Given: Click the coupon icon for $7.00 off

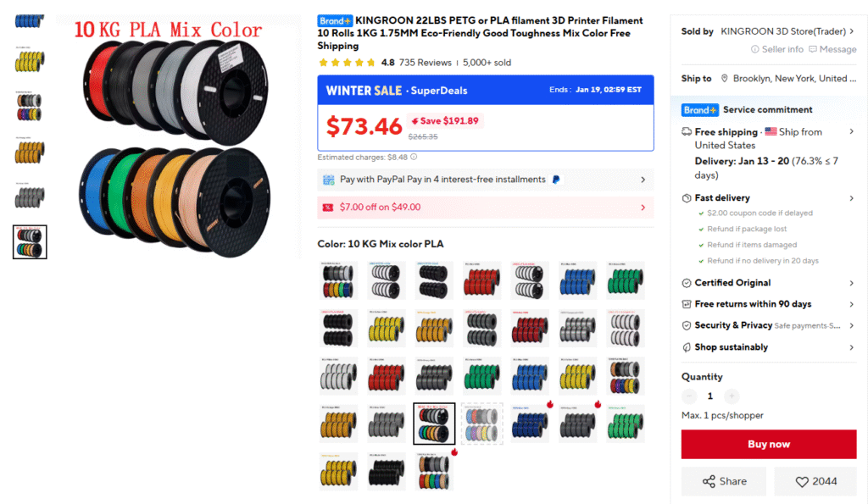Looking at the screenshot, I should click(x=328, y=208).
